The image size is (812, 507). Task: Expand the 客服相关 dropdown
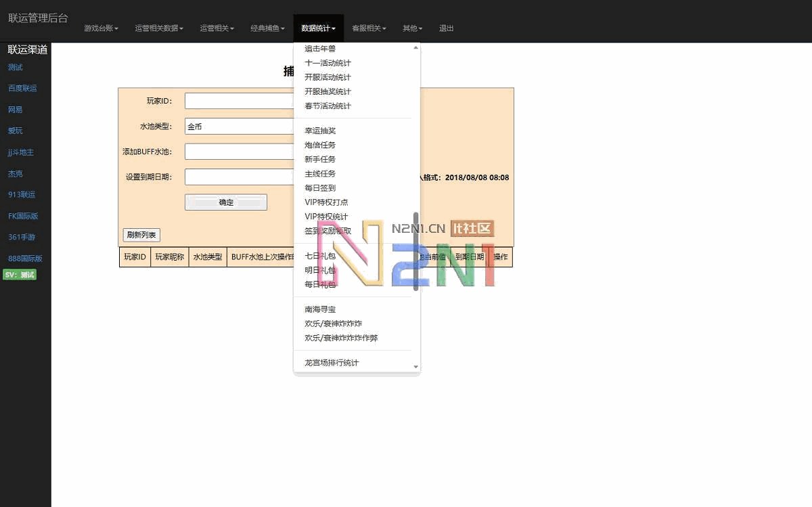368,28
